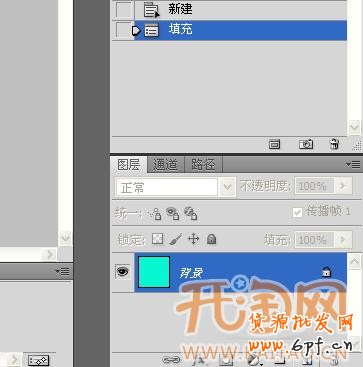Lock transparent pixels icon
Image resolution: width=363 pixels, height=367 pixels.
click(157, 239)
